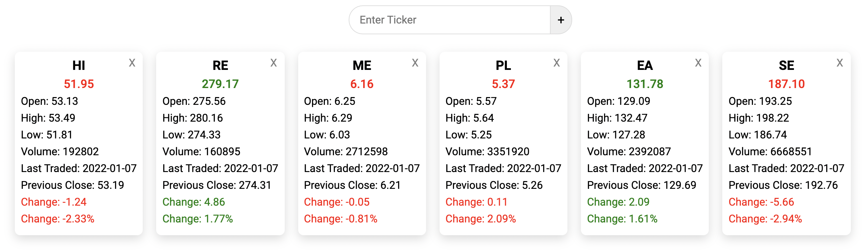Screen dimensions: 868x251
Task: Remove the ME stock card
Action: [x=415, y=62]
